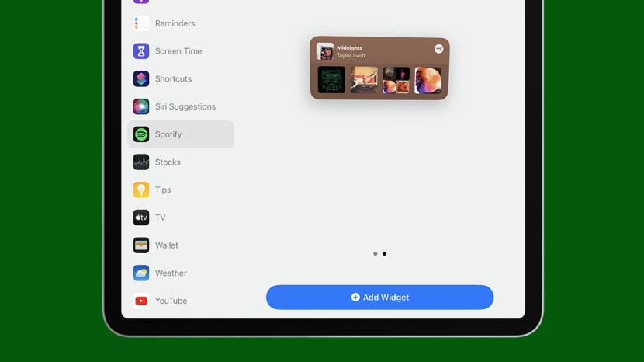Viewport: 644px width, 362px height.
Task: Select the Reminders app icon
Action: (141, 23)
